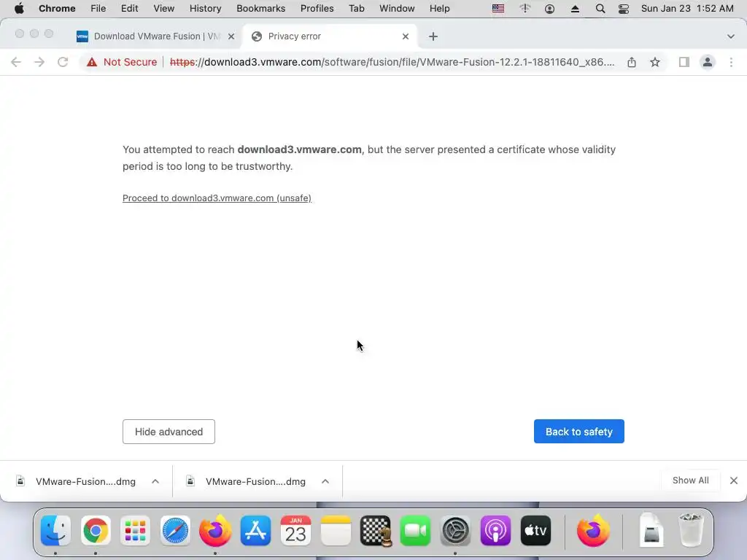Open the Help menu

pyautogui.click(x=439, y=9)
